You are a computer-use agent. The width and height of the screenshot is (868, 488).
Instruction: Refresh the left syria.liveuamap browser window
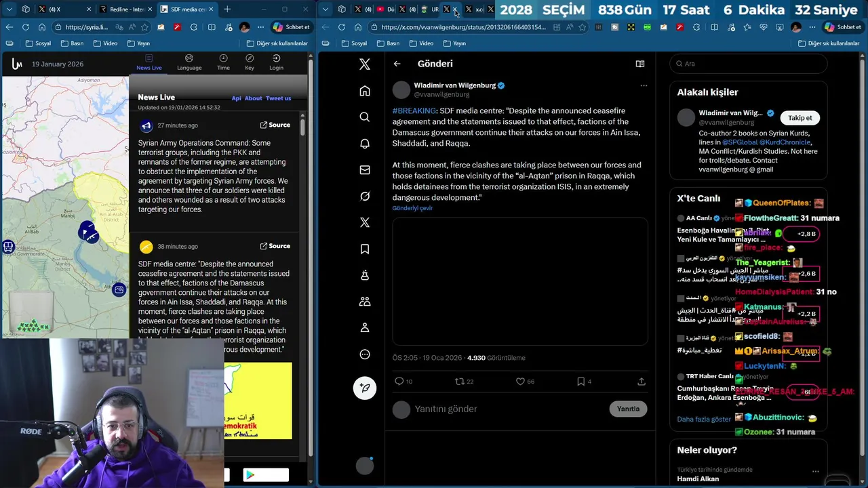tap(25, 27)
